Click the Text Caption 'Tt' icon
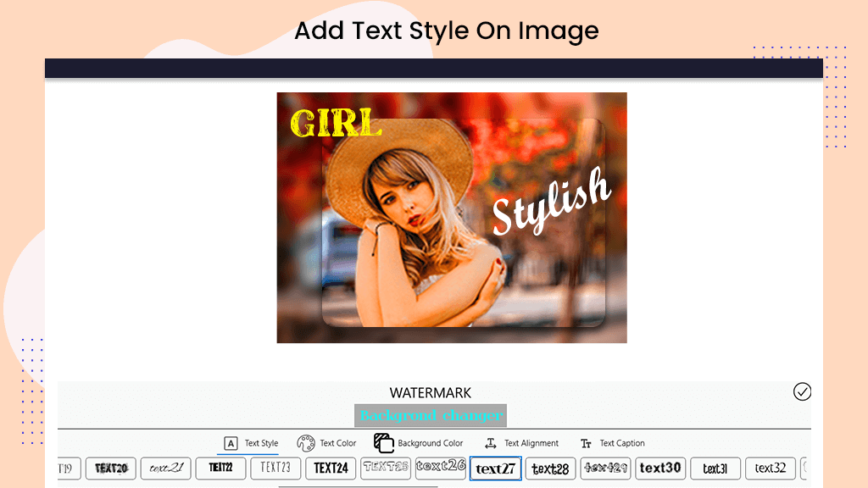The image size is (868, 488). [586, 443]
